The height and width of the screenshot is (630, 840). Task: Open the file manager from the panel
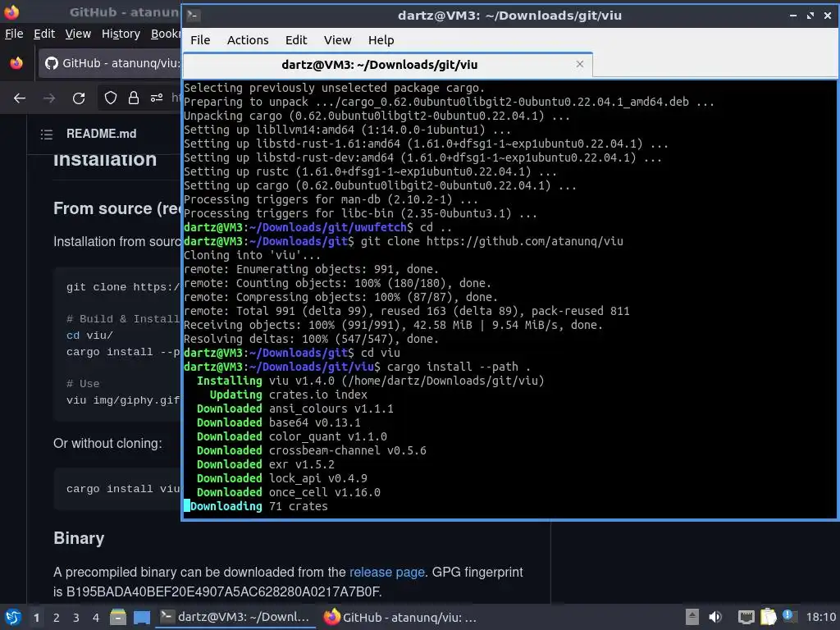(118, 617)
